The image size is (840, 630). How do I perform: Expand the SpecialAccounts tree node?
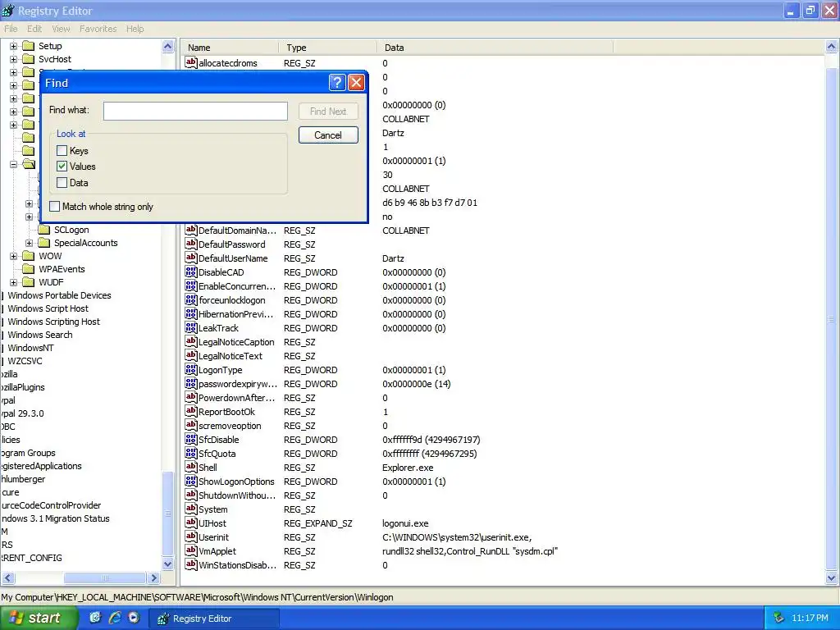coord(29,243)
